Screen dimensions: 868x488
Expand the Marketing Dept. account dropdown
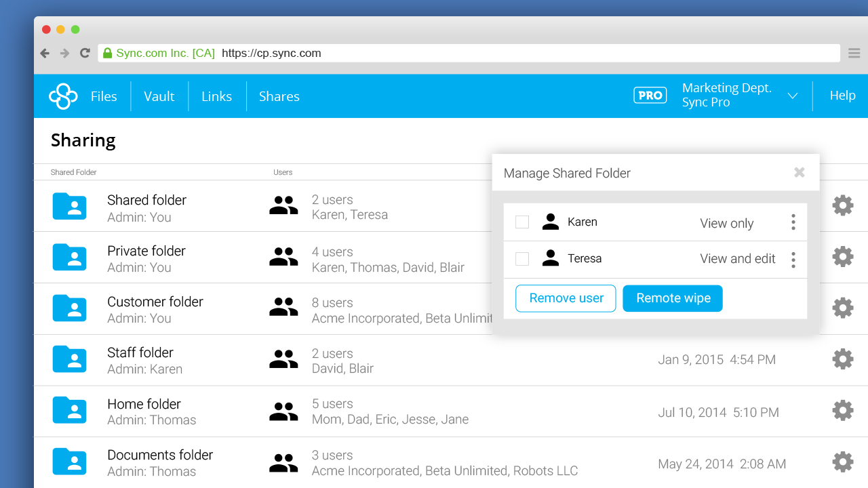[x=792, y=96]
